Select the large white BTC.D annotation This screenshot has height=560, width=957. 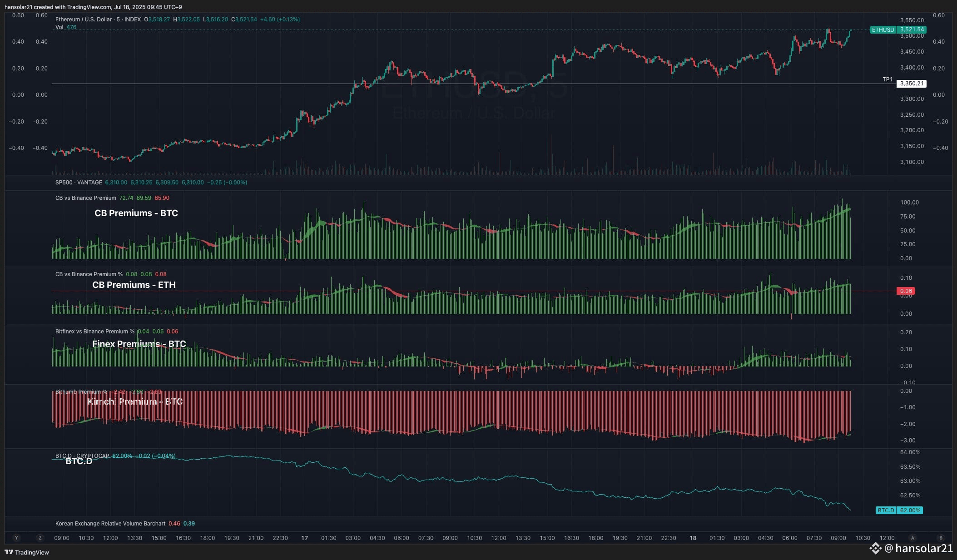[x=79, y=461]
